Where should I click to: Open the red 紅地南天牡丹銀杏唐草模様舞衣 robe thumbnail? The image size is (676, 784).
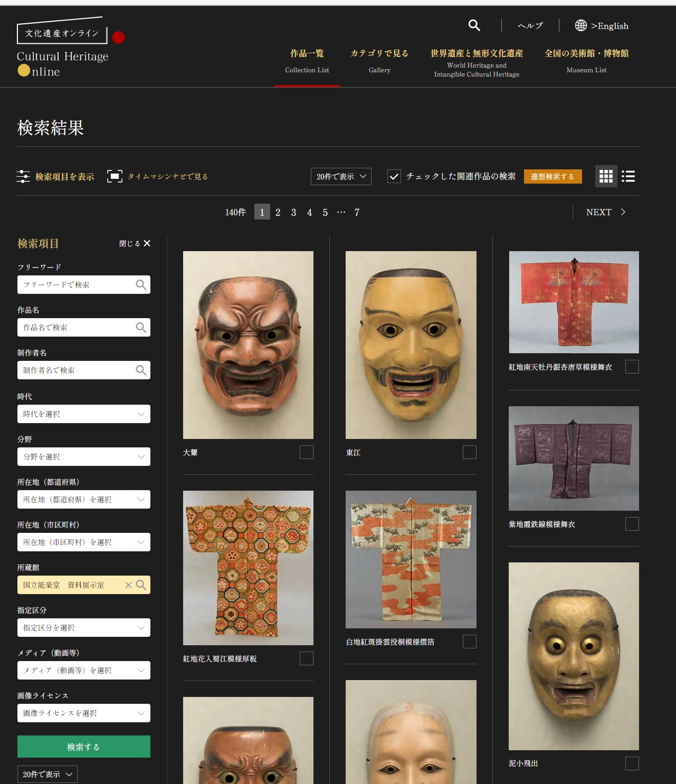[574, 302]
